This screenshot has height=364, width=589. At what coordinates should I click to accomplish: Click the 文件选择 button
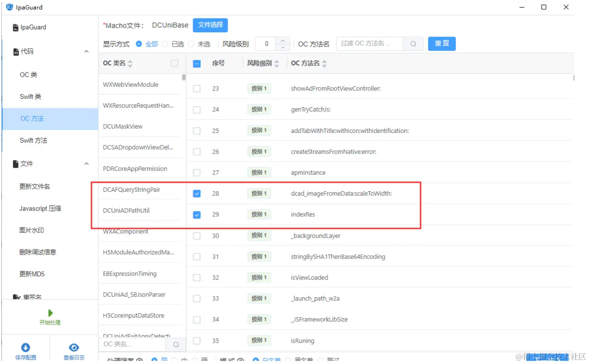pos(210,25)
